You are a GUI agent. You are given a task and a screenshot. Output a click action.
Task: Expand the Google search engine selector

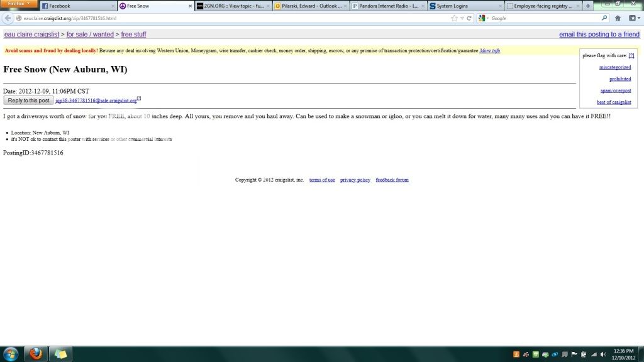point(482,18)
